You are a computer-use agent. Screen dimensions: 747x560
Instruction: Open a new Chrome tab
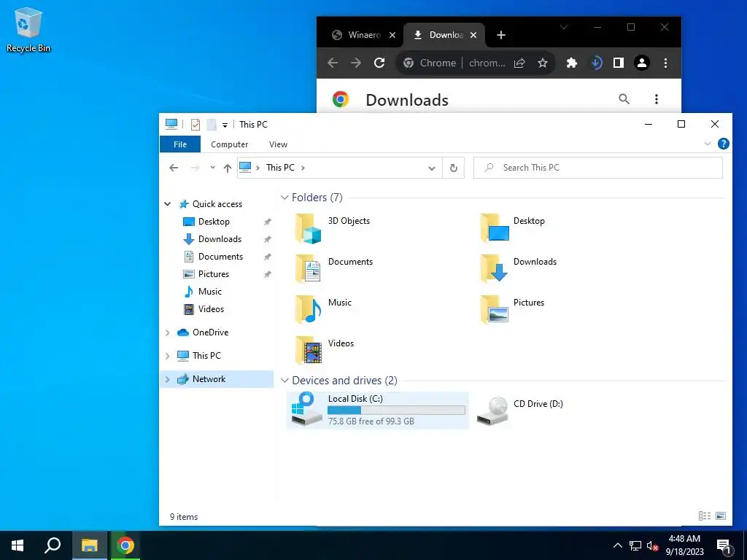(x=500, y=35)
